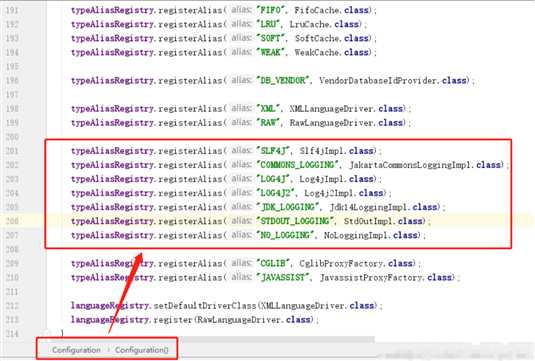Click the "COMMONS_LOGGING" alias string
The height and width of the screenshot is (361, 535).
coord(297,165)
